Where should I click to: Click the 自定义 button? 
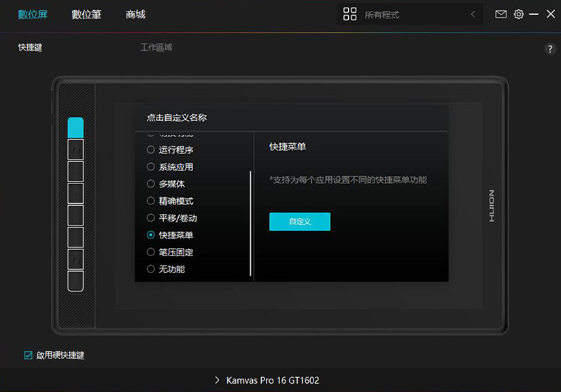[x=300, y=221]
